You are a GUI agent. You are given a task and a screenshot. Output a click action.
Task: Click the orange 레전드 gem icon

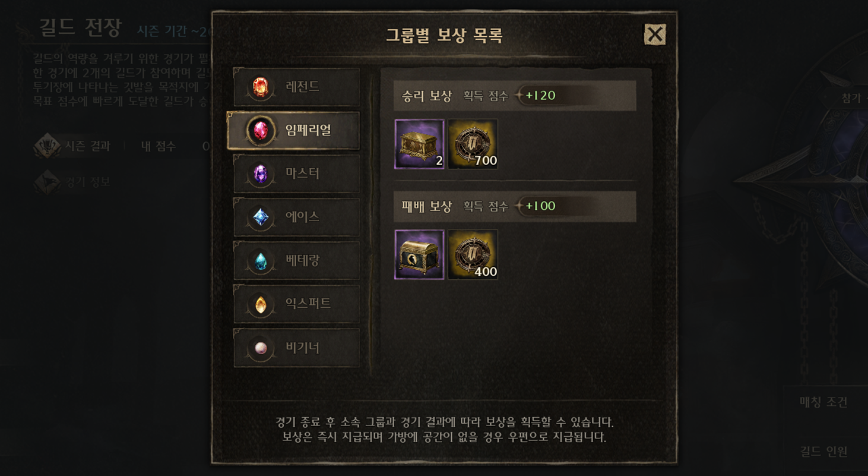coord(261,87)
